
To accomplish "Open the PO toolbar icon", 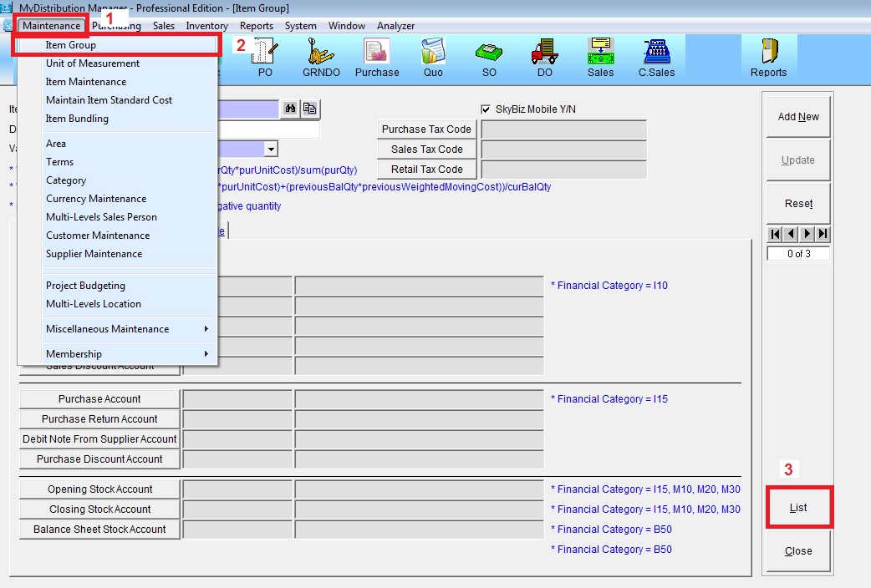I will (265, 55).
